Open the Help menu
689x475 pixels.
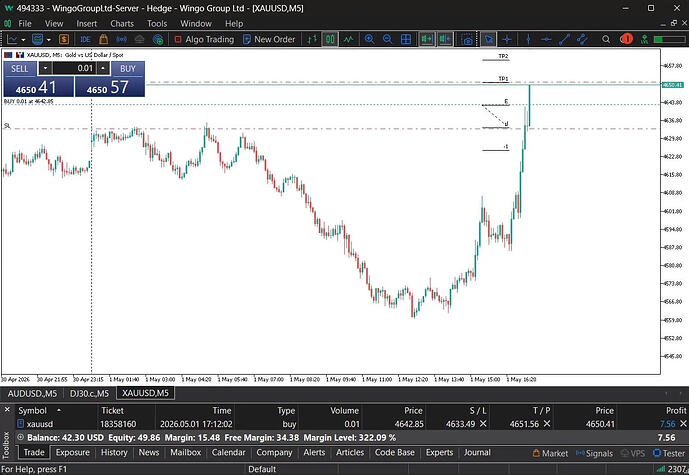234,24
